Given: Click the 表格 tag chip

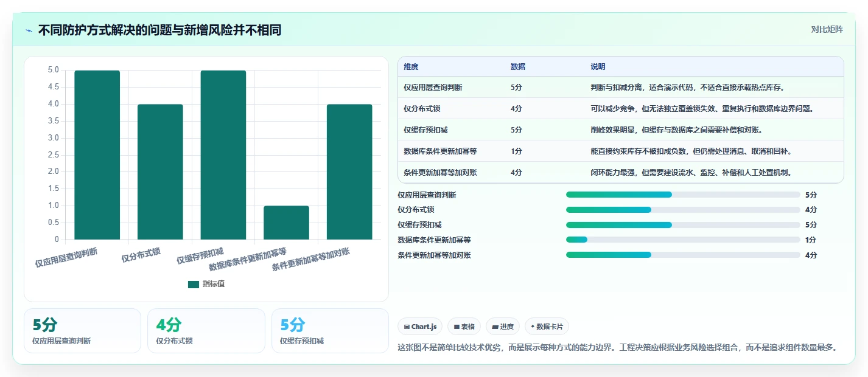Looking at the screenshot, I should 464,327.
